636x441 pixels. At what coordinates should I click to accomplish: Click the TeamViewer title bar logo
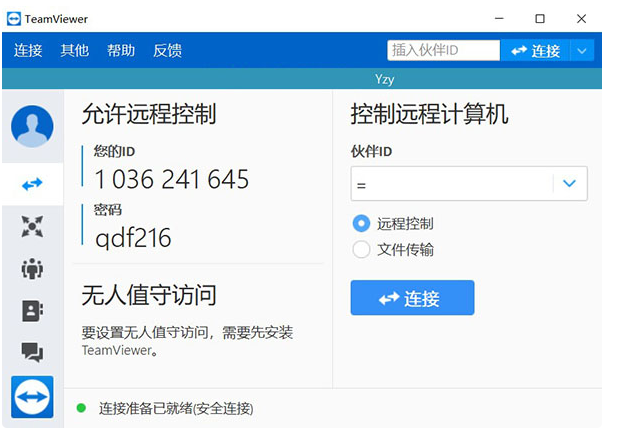pyautogui.click(x=14, y=19)
